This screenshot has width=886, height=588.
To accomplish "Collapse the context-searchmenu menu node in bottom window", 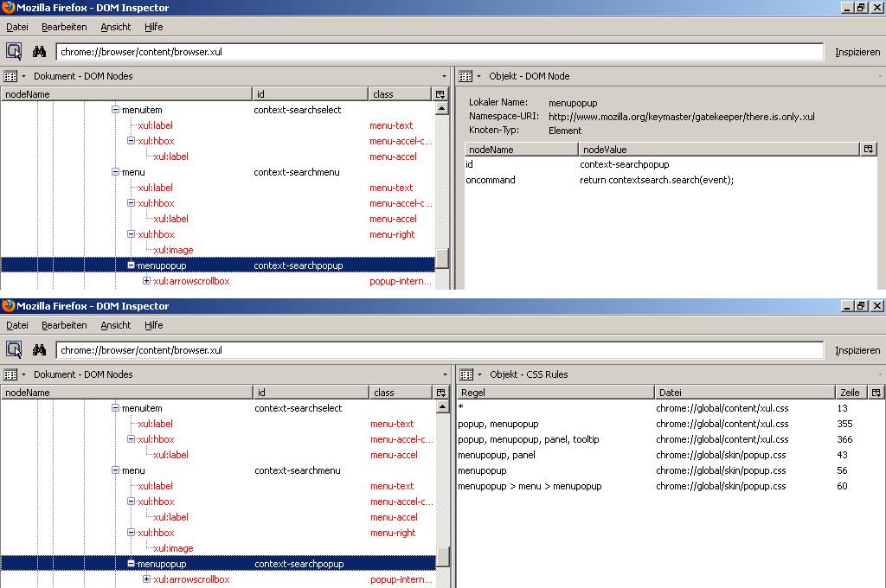I will point(115,470).
